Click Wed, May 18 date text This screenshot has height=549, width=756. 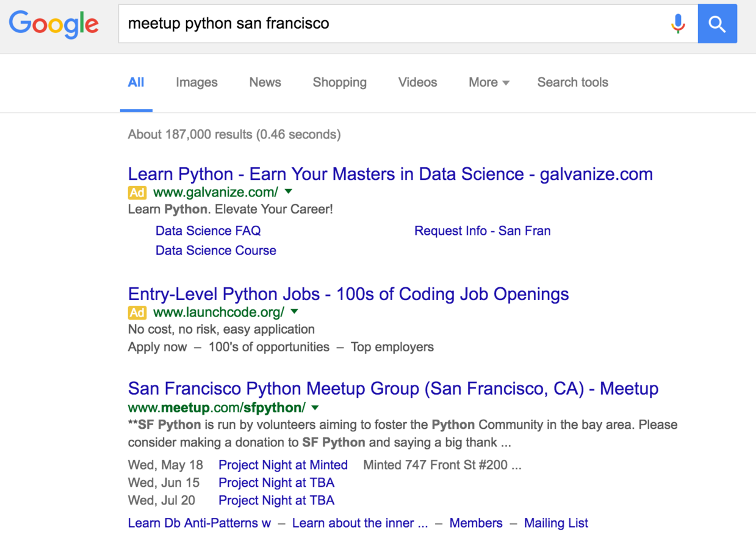(165, 465)
